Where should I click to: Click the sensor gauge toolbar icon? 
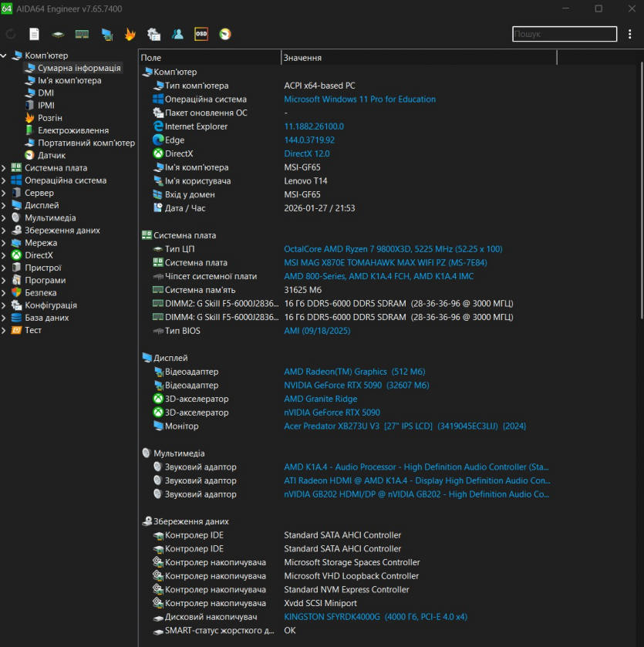point(225,34)
